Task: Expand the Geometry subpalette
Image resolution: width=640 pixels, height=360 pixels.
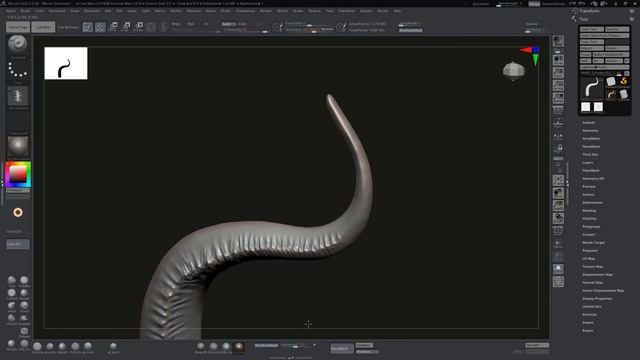Action: click(x=590, y=131)
